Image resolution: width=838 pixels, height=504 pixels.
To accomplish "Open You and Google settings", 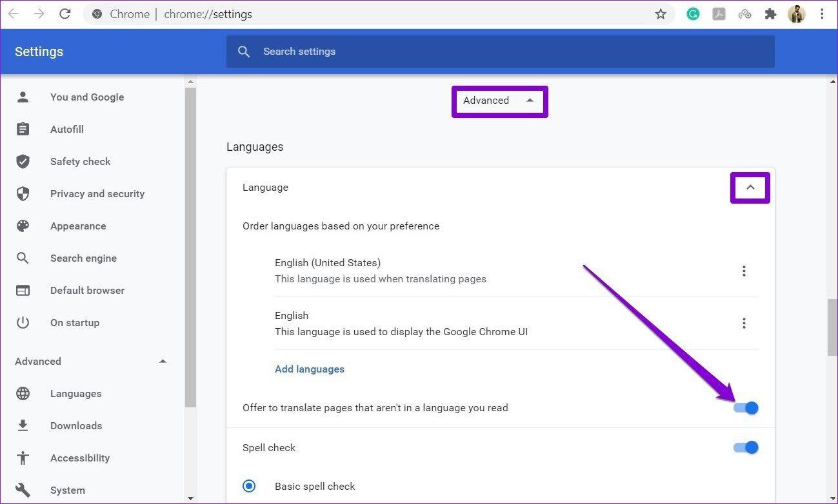I will point(87,97).
